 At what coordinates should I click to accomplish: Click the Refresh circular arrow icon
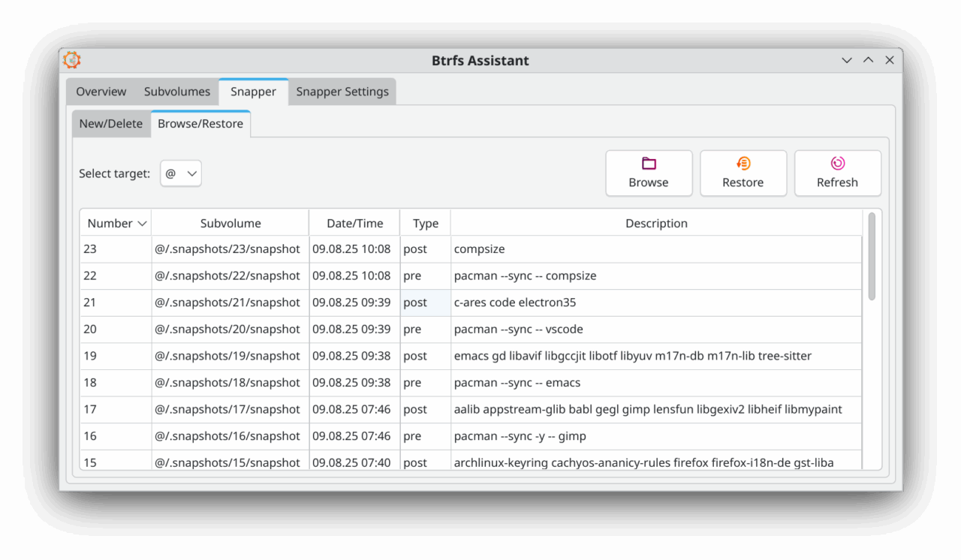pyautogui.click(x=837, y=164)
